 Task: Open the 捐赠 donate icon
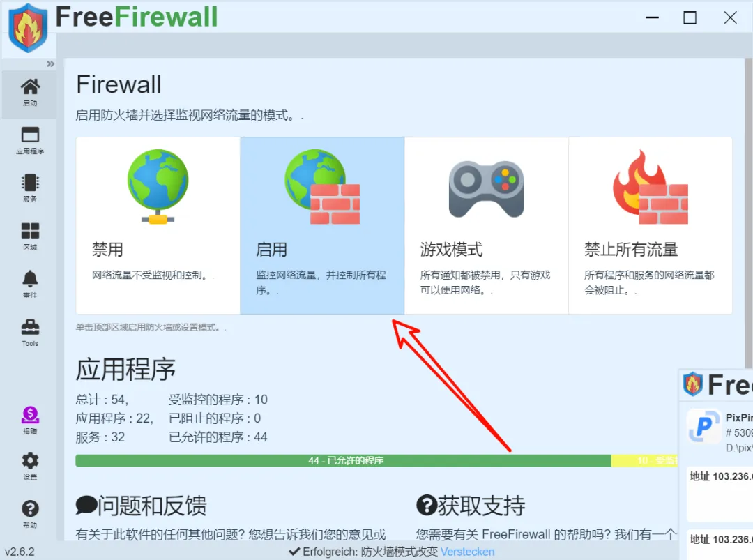click(30, 421)
